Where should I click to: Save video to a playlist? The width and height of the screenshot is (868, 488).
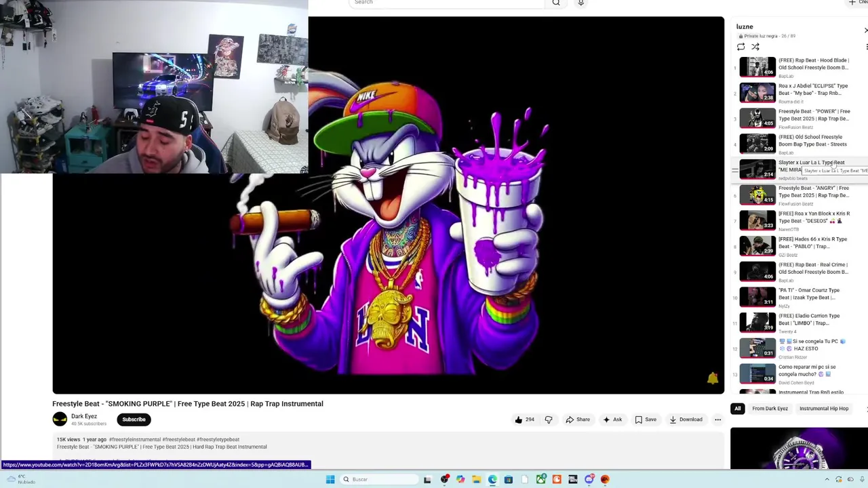point(645,420)
